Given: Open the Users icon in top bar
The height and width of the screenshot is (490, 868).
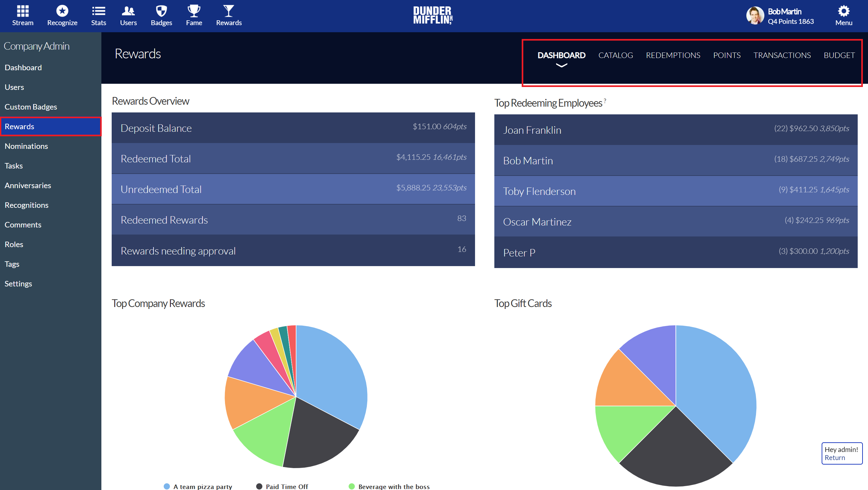Looking at the screenshot, I should click(x=128, y=11).
